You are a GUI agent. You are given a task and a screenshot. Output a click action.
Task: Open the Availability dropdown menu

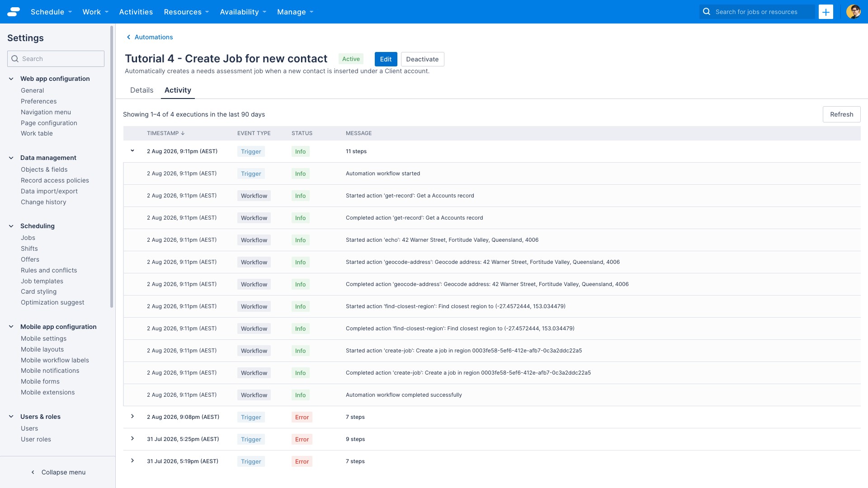coord(243,12)
